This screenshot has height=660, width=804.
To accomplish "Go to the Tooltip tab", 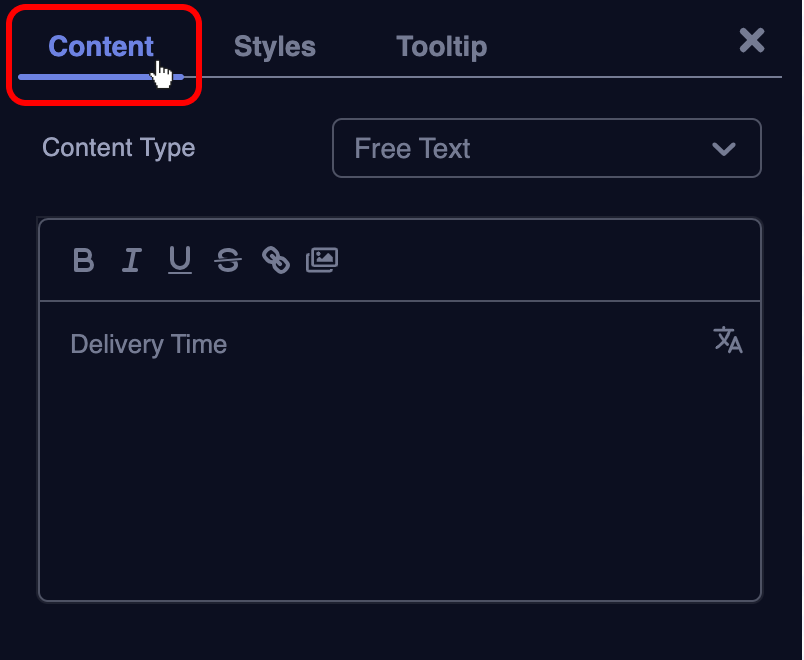I will click(x=441, y=46).
